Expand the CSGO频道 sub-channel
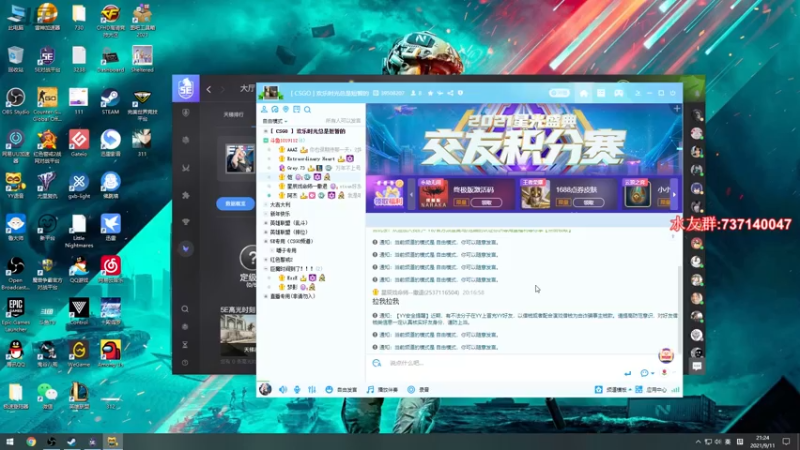 266,241
